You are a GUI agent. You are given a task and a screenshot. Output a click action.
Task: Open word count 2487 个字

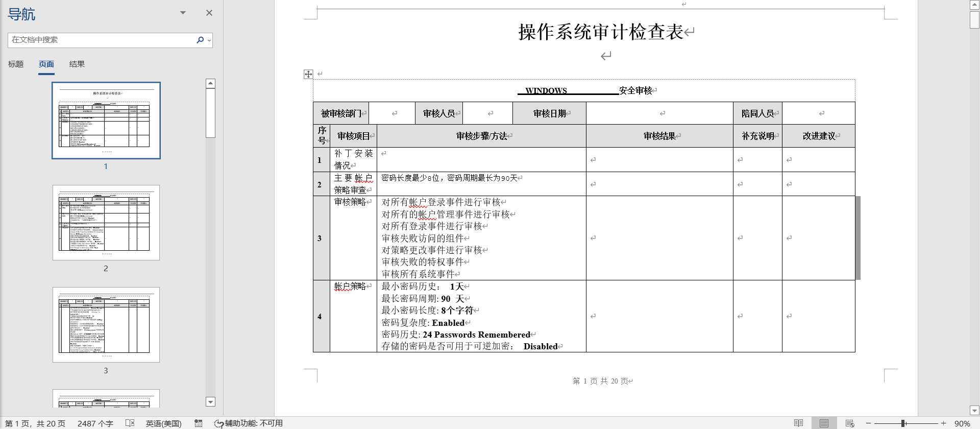click(x=95, y=423)
